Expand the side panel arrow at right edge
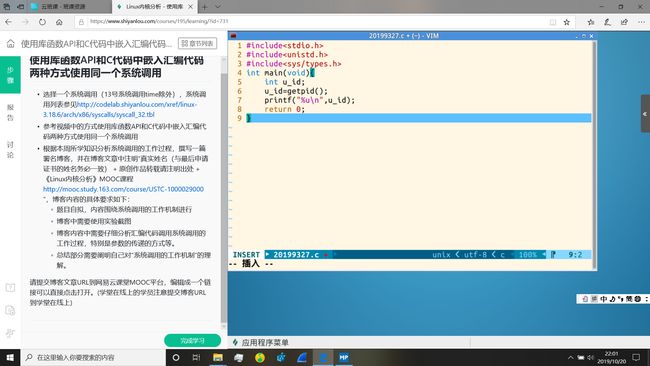Viewport: 650px width, 366px height. (645, 114)
